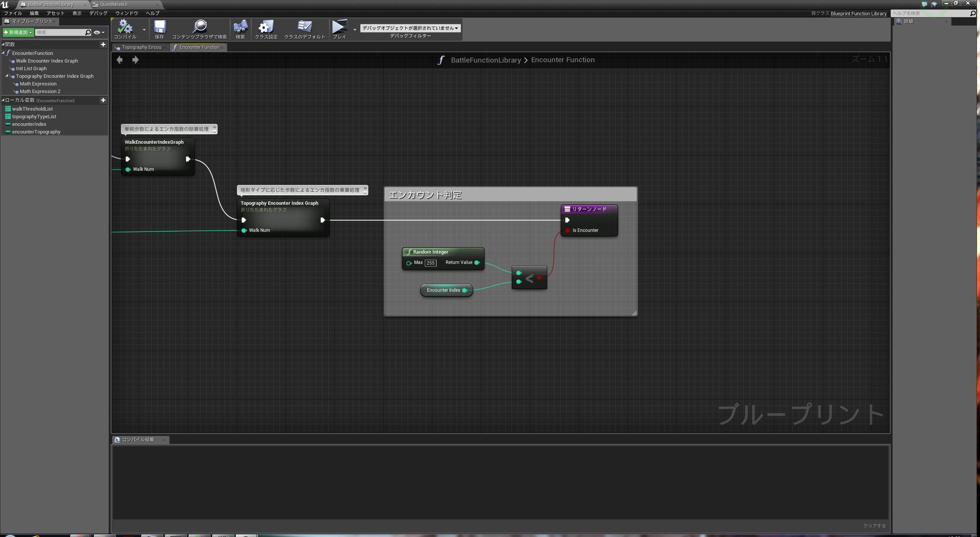Viewport: 980px width, 537px height.
Task: Click Find in Content Browser icon
Action: click(x=199, y=27)
